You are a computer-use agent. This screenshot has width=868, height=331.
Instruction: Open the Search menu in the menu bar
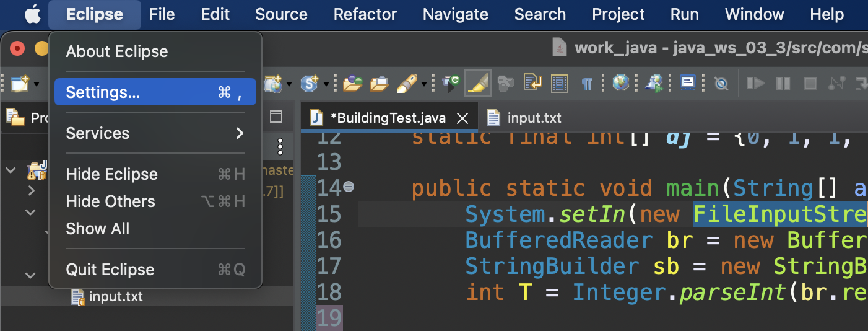point(540,14)
